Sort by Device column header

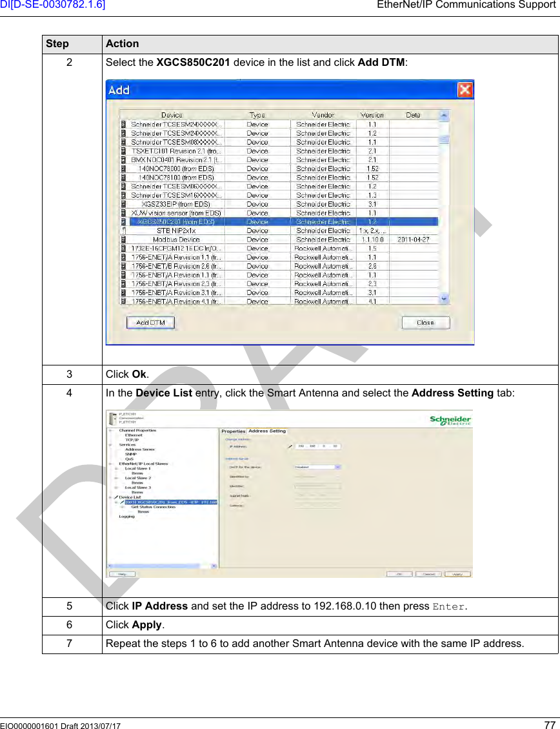point(172,115)
